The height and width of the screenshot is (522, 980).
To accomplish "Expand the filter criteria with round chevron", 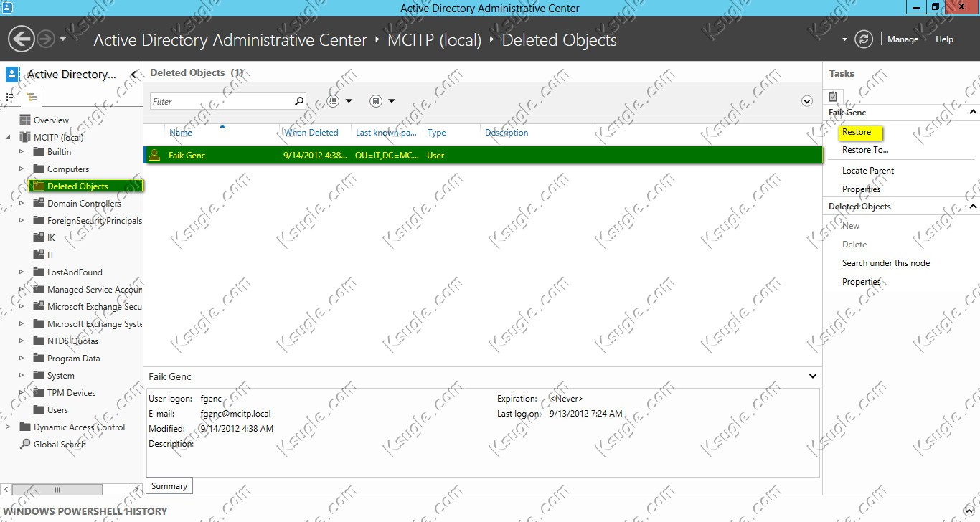I will (807, 101).
